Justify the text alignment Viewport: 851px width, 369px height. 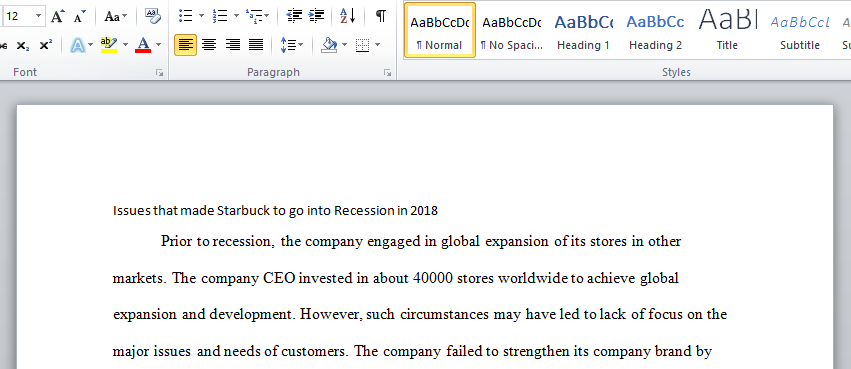coord(256,45)
